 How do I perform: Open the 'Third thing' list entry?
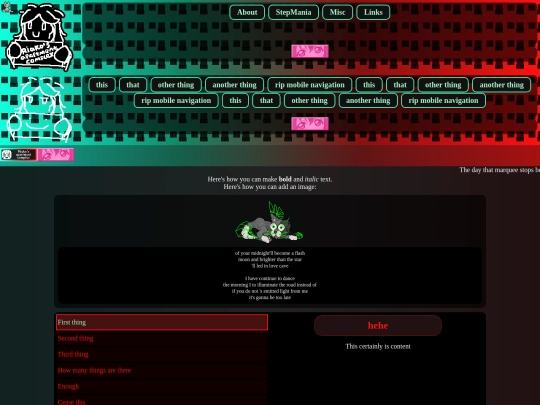tap(162, 354)
